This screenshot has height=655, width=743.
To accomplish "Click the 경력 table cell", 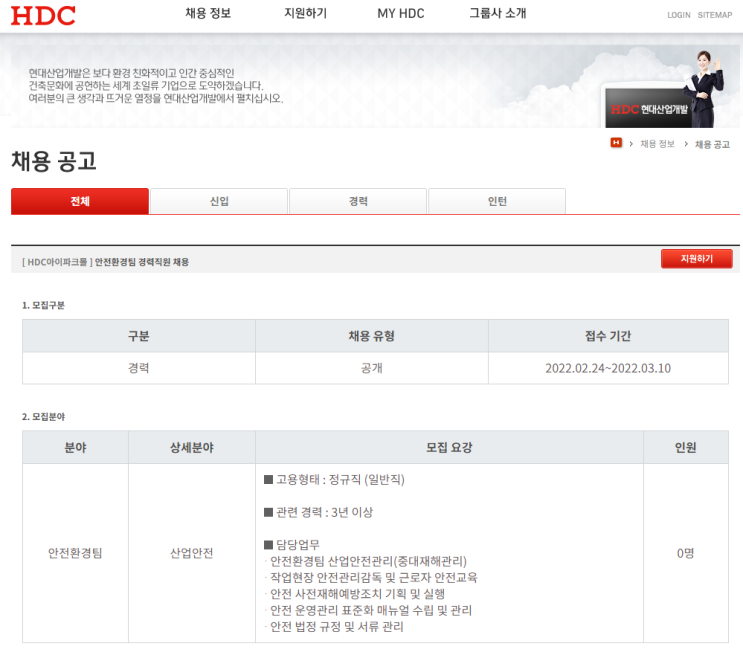I will point(139,368).
